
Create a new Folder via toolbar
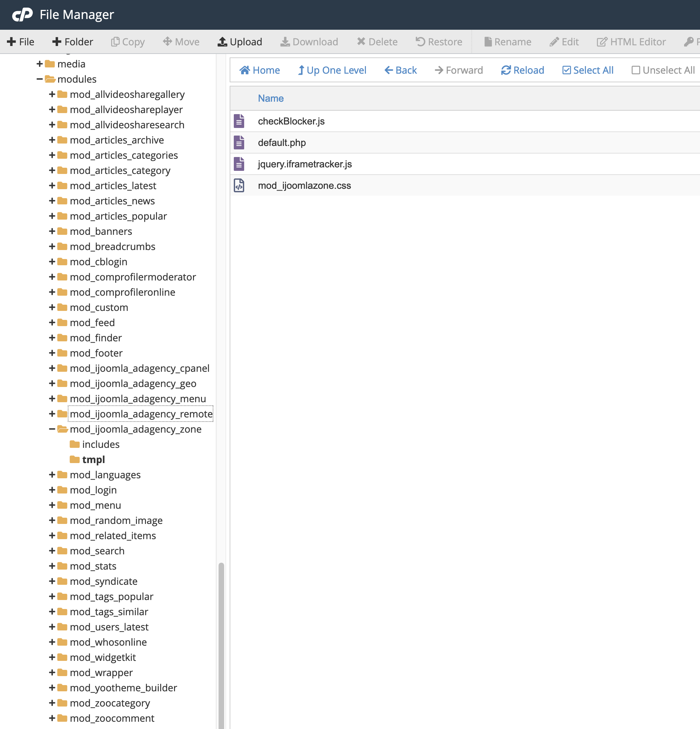73,41
